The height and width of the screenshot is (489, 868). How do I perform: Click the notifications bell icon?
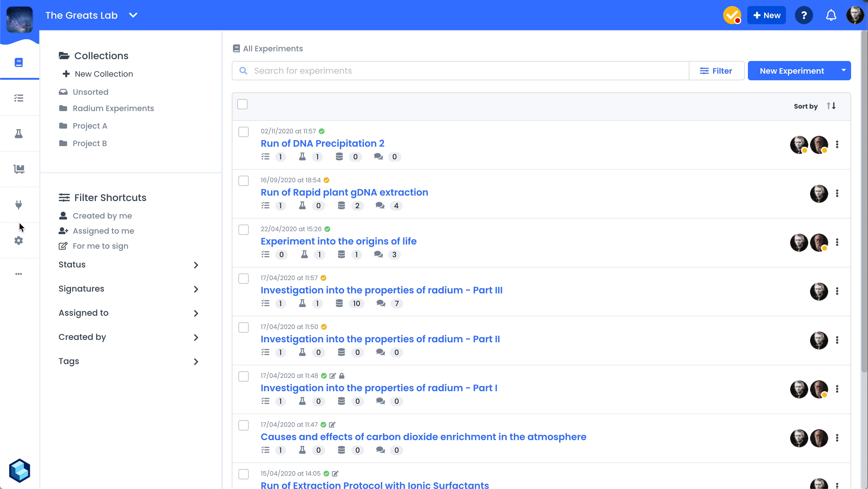(831, 15)
